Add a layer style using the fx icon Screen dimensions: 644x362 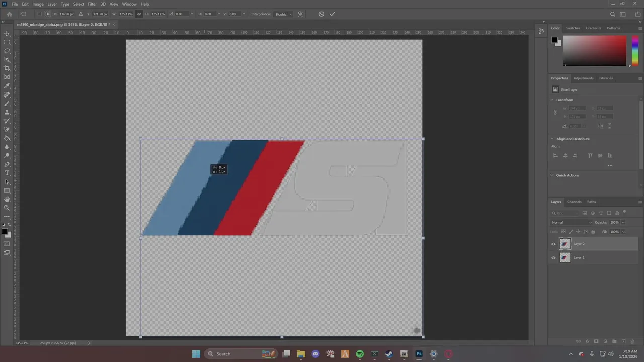(x=587, y=341)
